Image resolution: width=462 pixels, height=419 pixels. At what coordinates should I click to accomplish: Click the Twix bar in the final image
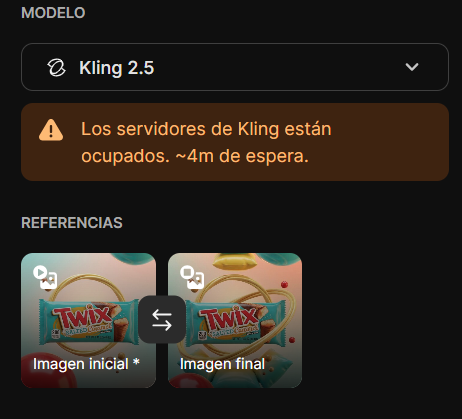[235, 321]
